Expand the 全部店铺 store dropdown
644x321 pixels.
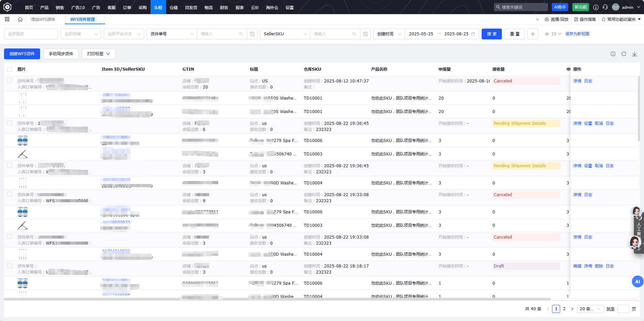(81, 34)
